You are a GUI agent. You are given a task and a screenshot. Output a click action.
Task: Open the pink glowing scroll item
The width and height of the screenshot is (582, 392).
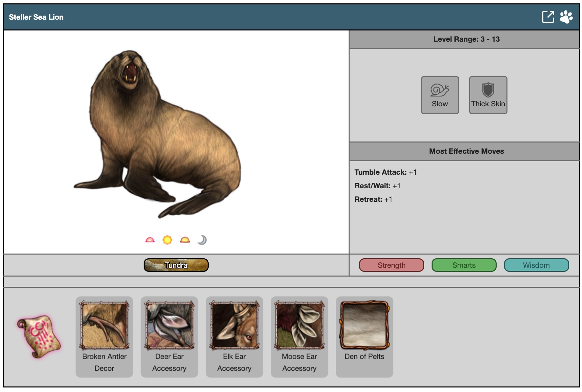click(39, 336)
